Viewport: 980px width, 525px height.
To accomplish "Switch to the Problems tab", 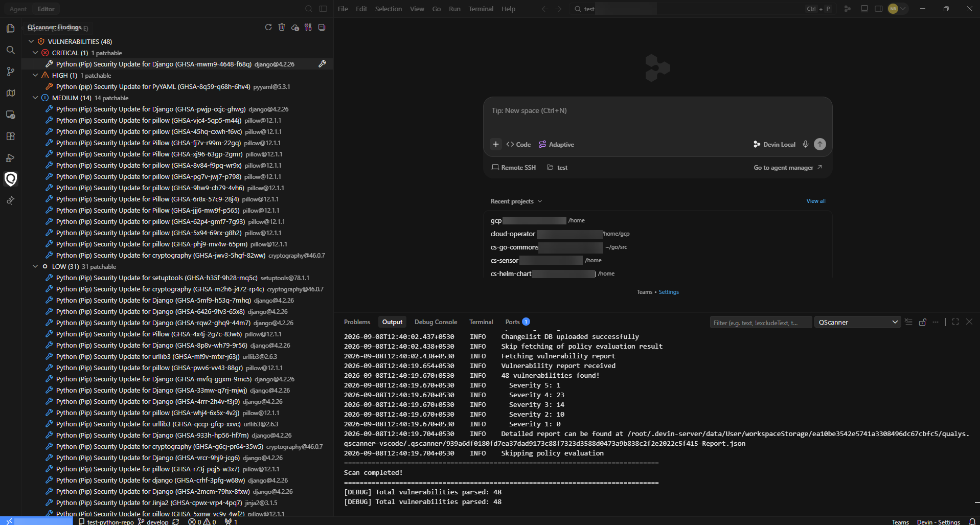I will point(357,322).
